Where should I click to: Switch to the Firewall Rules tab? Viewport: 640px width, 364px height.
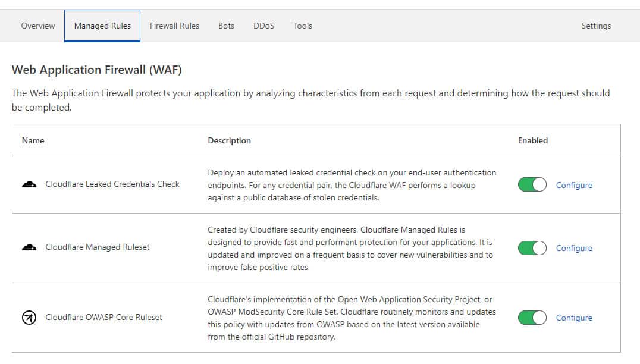click(x=174, y=26)
